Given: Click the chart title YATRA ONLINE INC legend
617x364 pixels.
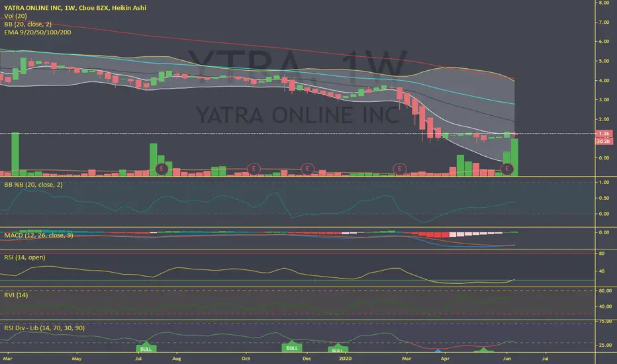Looking at the screenshot, I should tap(75, 8).
